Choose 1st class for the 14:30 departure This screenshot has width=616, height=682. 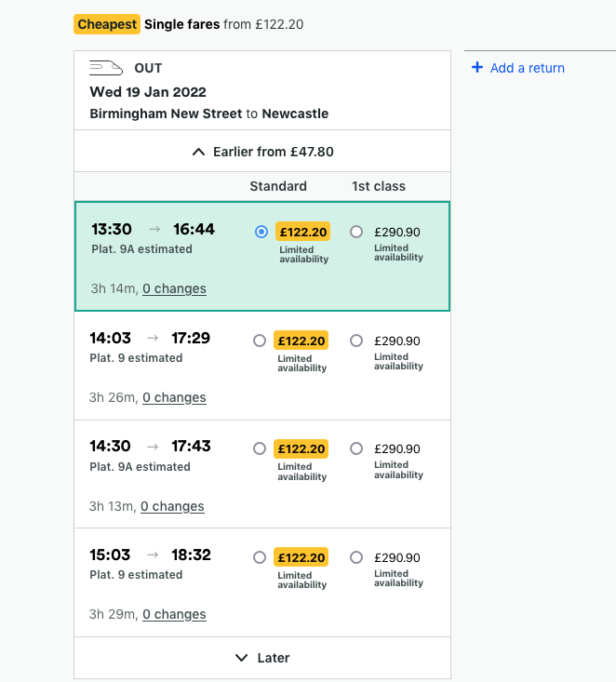356,448
